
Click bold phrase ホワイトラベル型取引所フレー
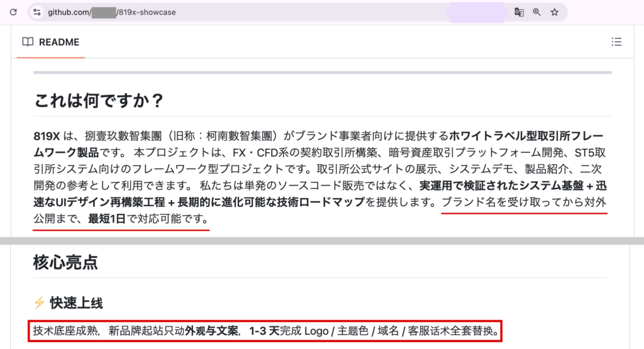click(x=526, y=136)
